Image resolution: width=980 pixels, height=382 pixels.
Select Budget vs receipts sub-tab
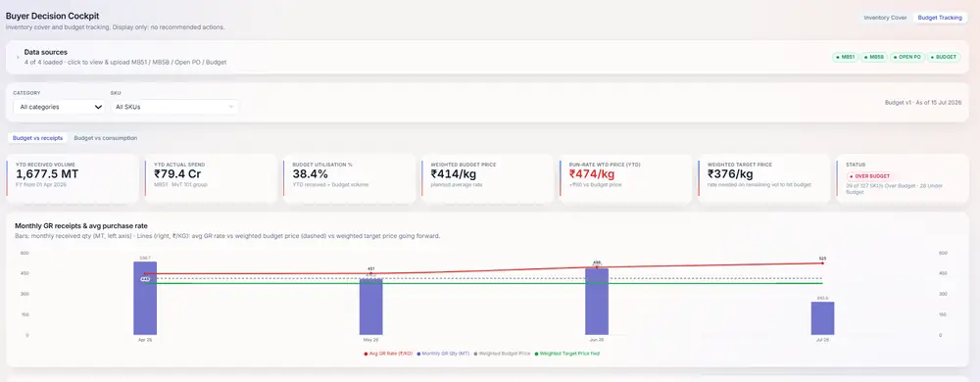37,138
